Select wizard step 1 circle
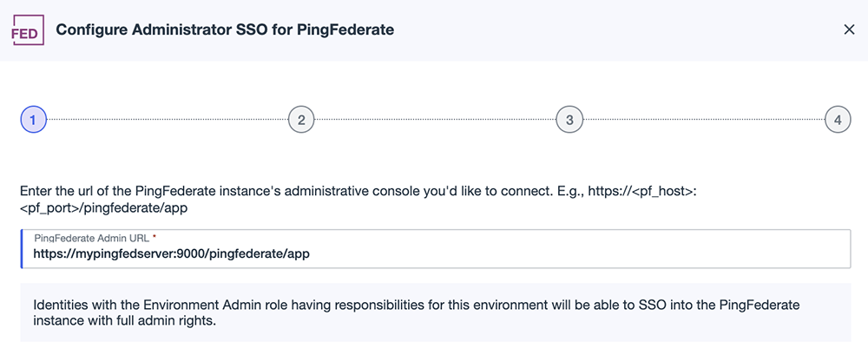This screenshot has height=355, width=868. point(33,120)
